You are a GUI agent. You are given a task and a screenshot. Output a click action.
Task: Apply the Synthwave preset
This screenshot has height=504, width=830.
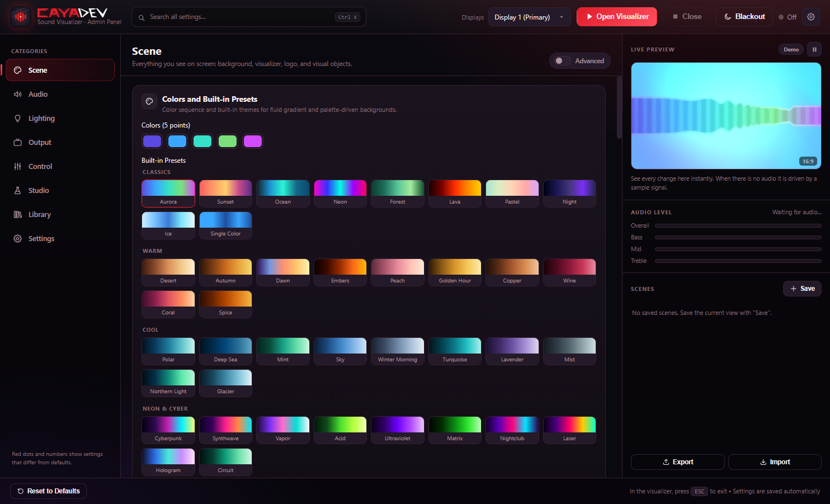tap(225, 430)
